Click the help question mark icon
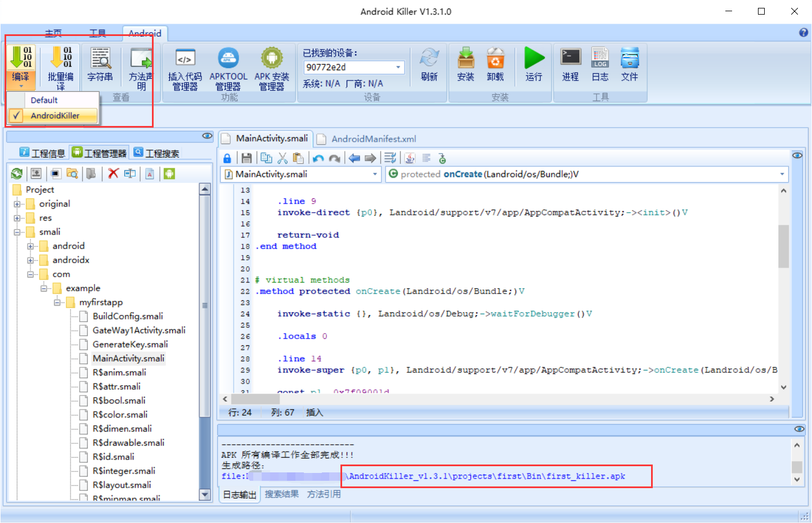This screenshot has width=812, height=523. coord(804,33)
